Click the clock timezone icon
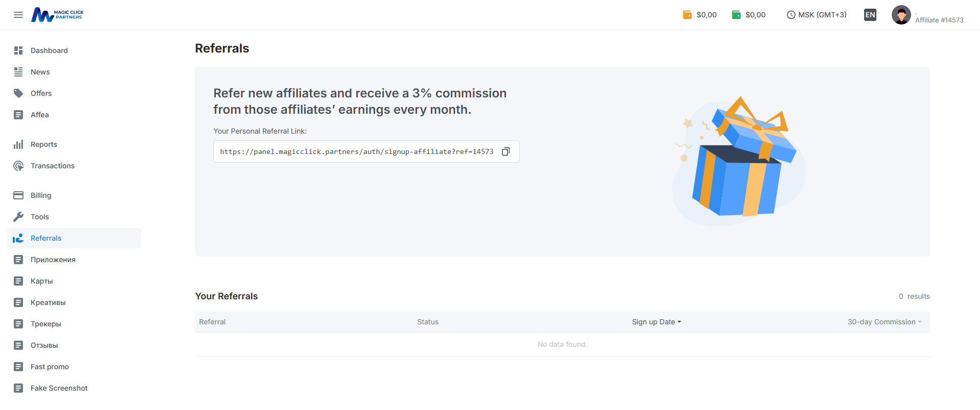 coord(791,15)
